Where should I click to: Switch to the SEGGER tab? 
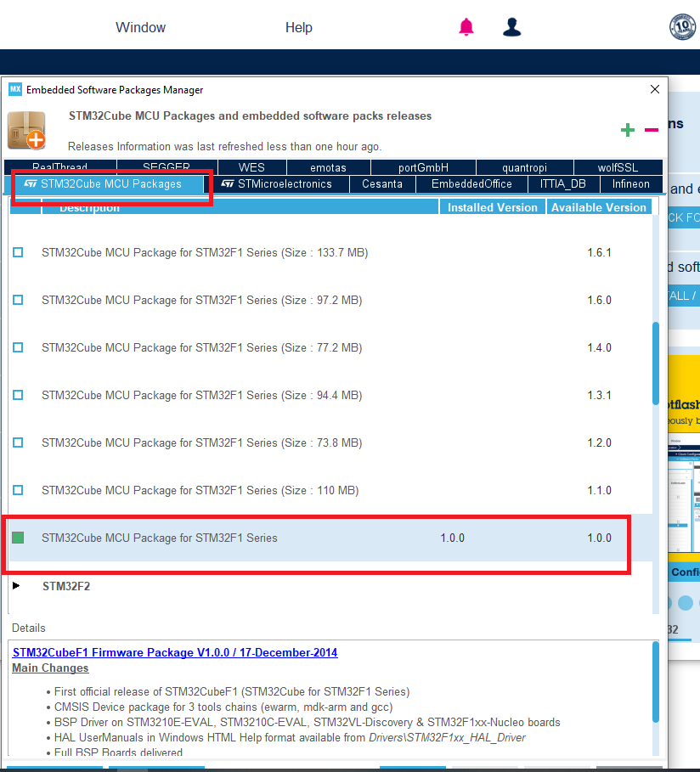[x=167, y=167]
